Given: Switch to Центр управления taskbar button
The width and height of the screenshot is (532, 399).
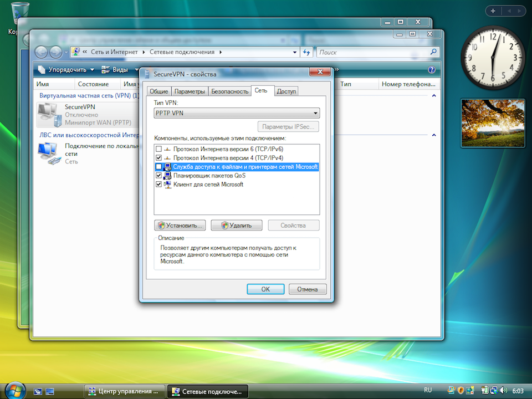Looking at the screenshot, I should [124, 391].
